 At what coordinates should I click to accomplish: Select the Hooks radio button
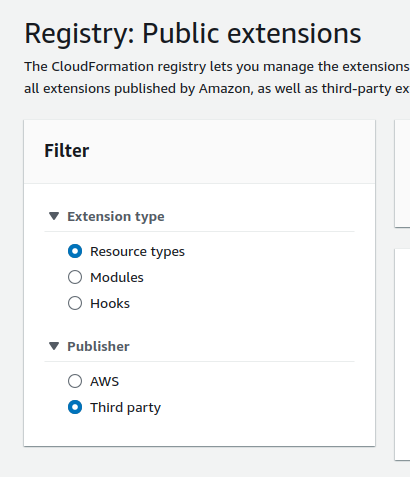coord(75,303)
